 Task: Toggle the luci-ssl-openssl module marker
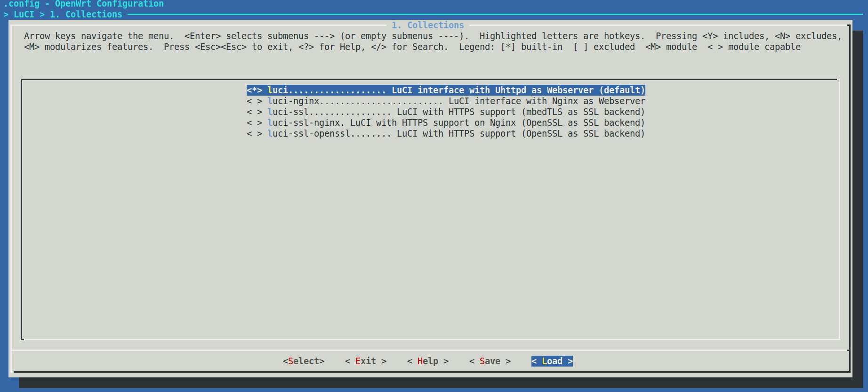click(x=254, y=133)
